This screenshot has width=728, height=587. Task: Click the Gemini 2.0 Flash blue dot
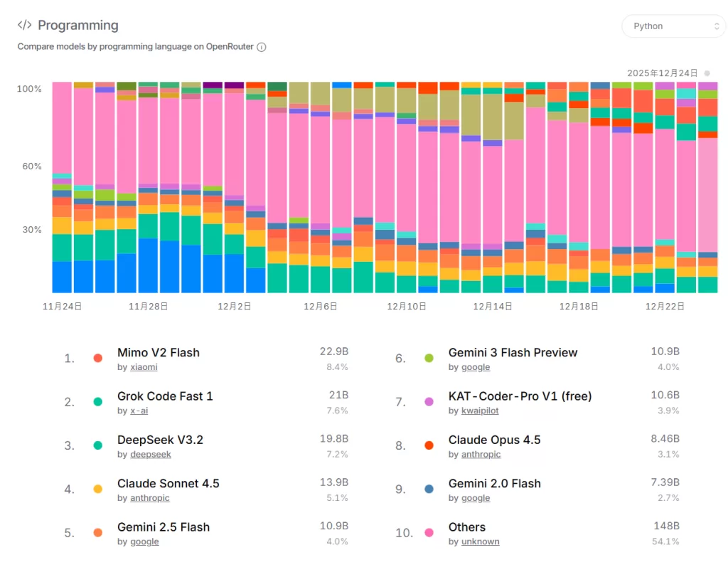click(429, 490)
